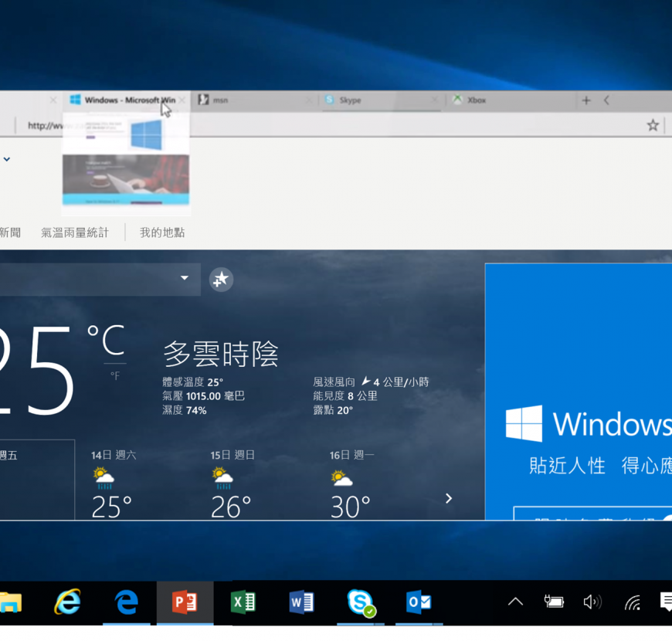
Task: Open a new Edge tab
Action: 586,100
